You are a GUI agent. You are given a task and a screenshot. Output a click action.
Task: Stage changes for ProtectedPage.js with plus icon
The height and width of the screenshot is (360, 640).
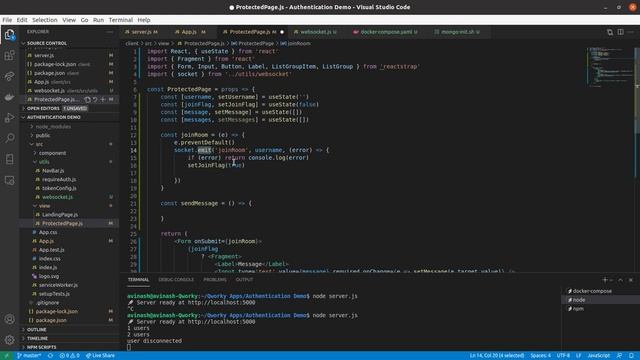[x=103, y=99]
